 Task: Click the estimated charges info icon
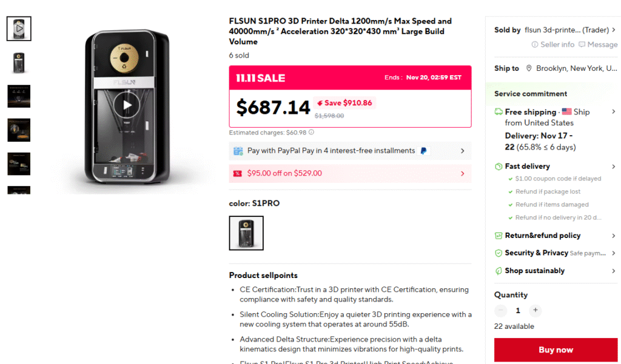[x=311, y=132]
